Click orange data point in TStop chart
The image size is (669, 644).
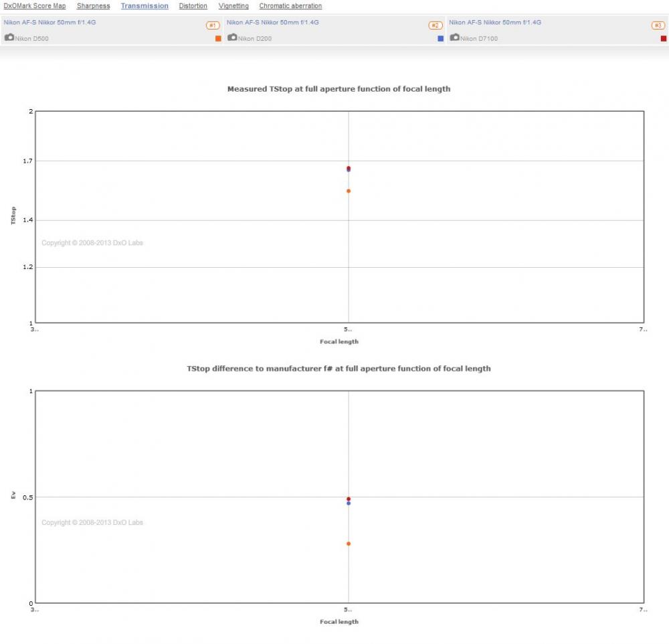pos(349,191)
